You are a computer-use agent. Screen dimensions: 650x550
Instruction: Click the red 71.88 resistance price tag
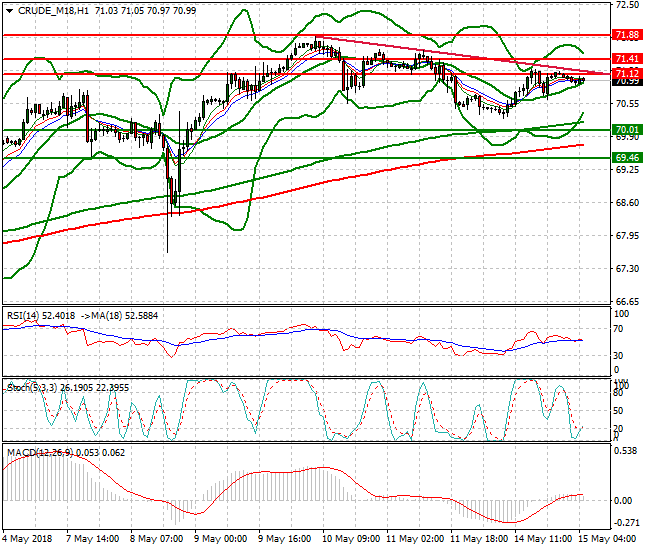click(x=627, y=34)
